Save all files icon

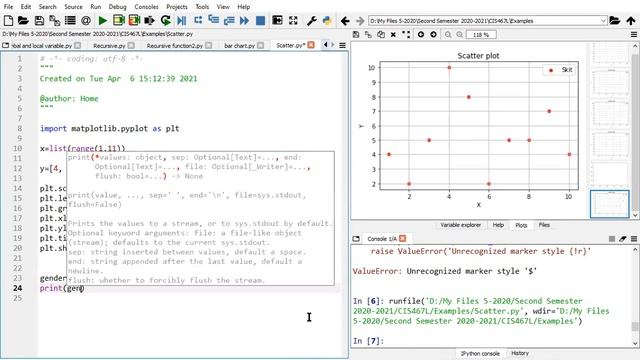(54, 20)
